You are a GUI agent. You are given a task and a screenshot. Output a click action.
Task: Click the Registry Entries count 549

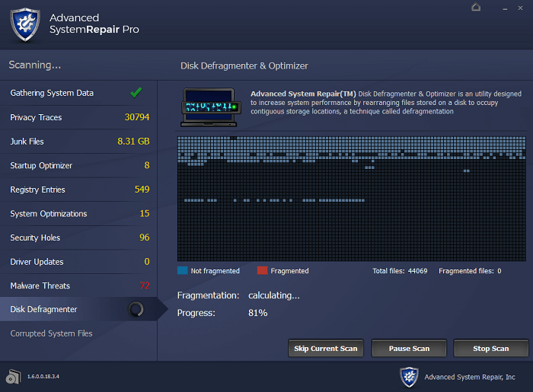click(142, 190)
